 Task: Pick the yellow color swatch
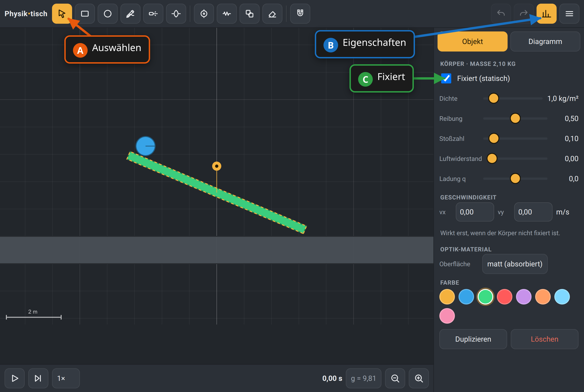(447, 297)
